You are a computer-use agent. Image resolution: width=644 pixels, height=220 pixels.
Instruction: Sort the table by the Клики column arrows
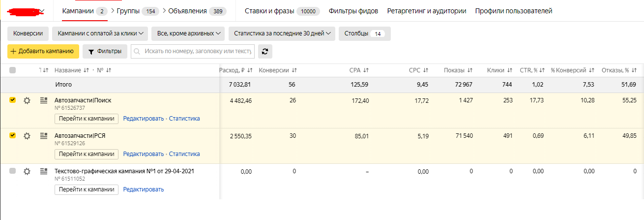point(510,70)
